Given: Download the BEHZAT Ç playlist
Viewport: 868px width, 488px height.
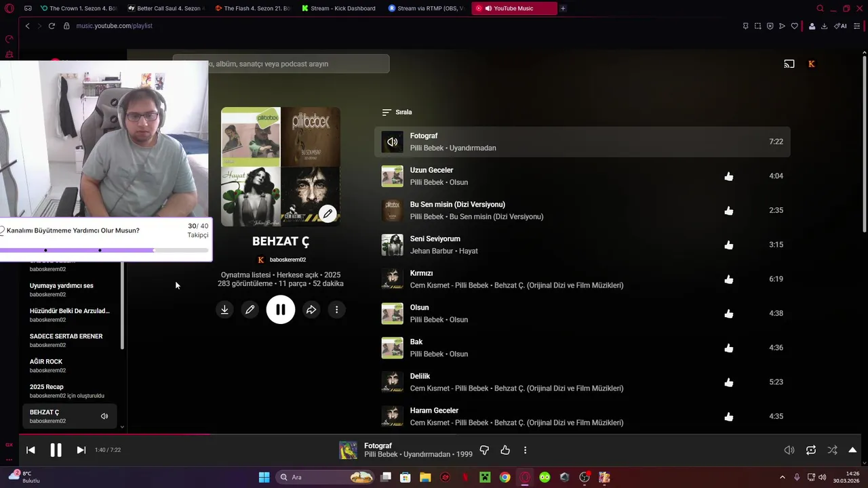Looking at the screenshot, I should point(224,310).
